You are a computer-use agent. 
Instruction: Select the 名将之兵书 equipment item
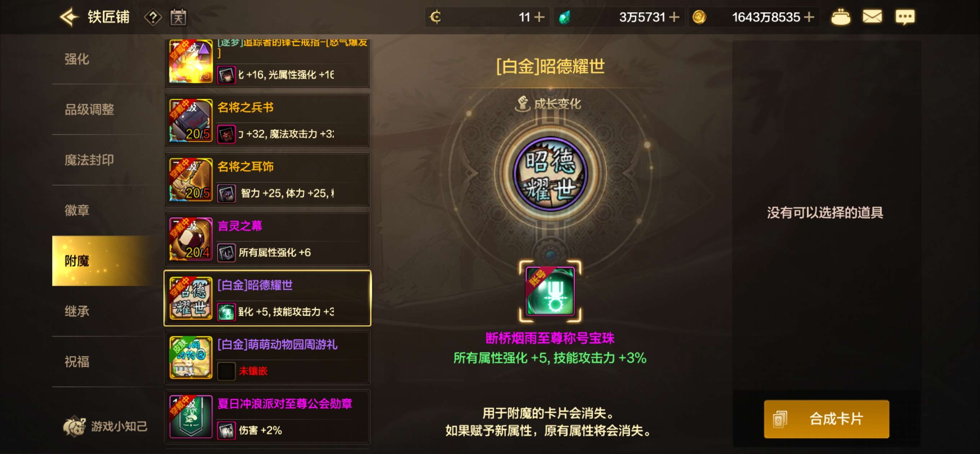[267, 121]
